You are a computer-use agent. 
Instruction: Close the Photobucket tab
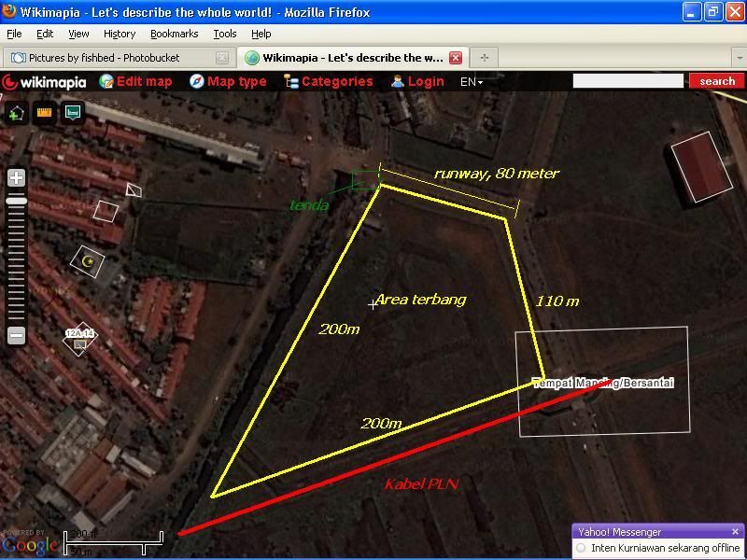click(x=221, y=58)
